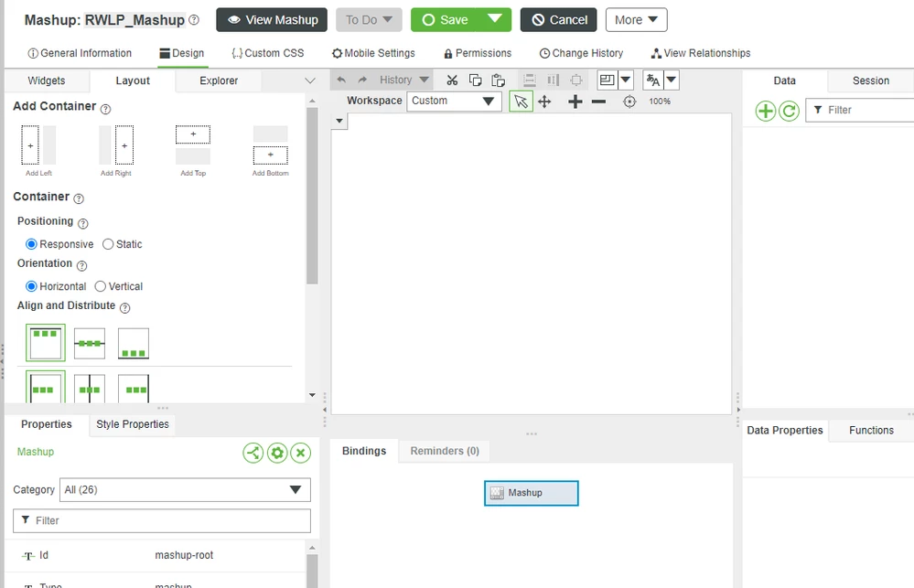Activate the pointer selection tool
The height and width of the screenshot is (588, 914).
[x=521, y=102]
